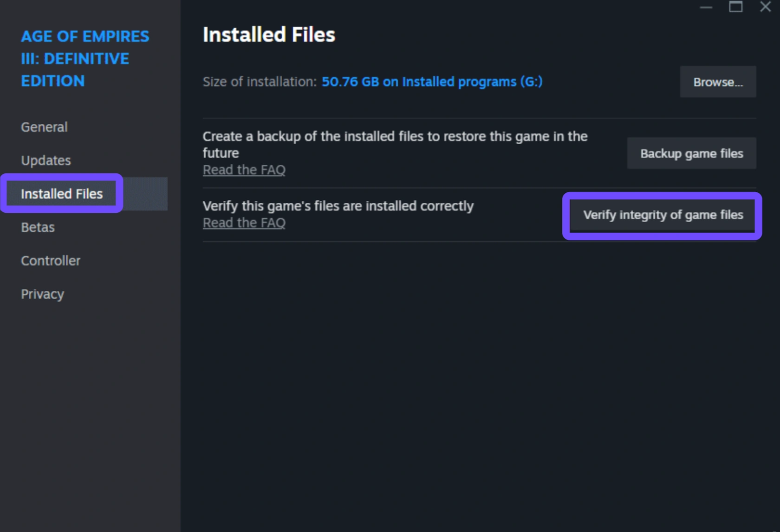Click the Installed Files page heading
780x532 pixels.
(x=269, y=35)
